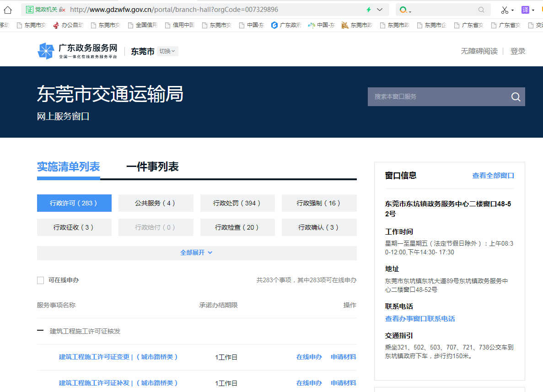Open the 信用中国 bookmark
The image size is (543, 392).
(180, 25)
